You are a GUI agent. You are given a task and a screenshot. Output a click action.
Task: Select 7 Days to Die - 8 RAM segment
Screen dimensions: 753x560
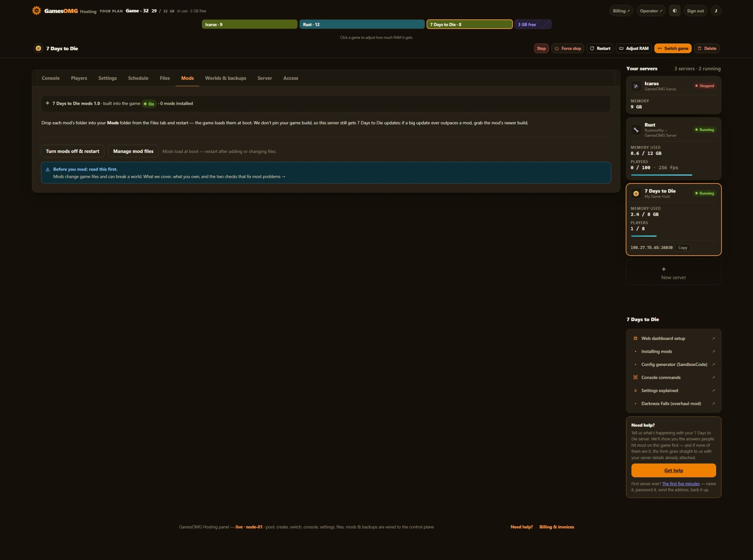click(469, 24)
